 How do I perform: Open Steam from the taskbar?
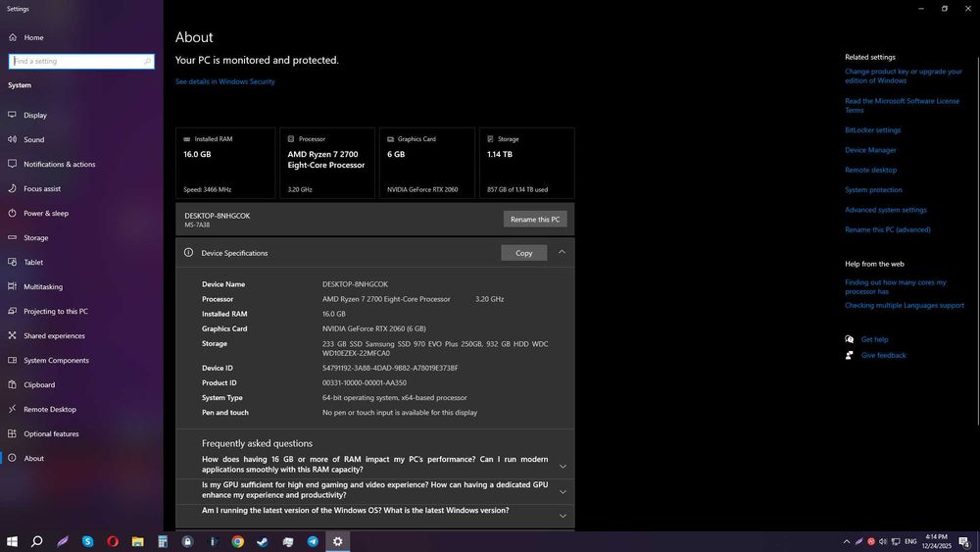click(x=263, y=541)
